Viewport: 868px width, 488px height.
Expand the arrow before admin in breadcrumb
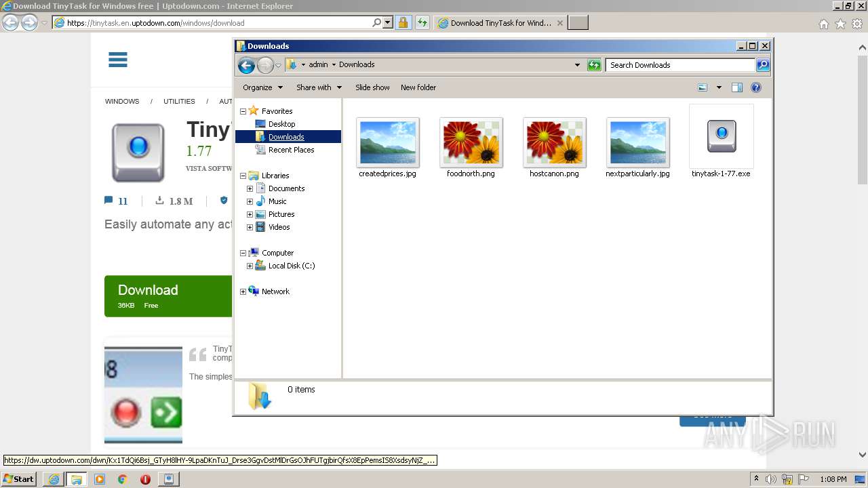coord(303,65)
